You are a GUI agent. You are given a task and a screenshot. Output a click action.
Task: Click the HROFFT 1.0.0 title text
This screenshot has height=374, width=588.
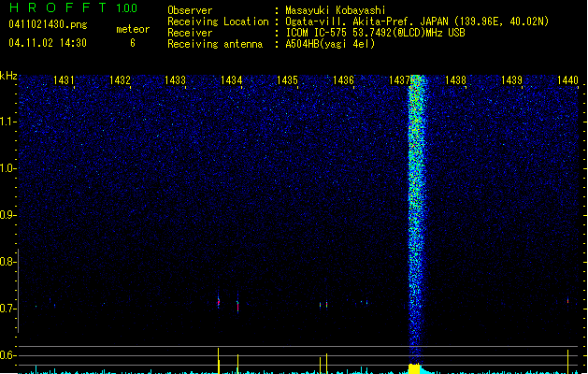pos(73,7)
